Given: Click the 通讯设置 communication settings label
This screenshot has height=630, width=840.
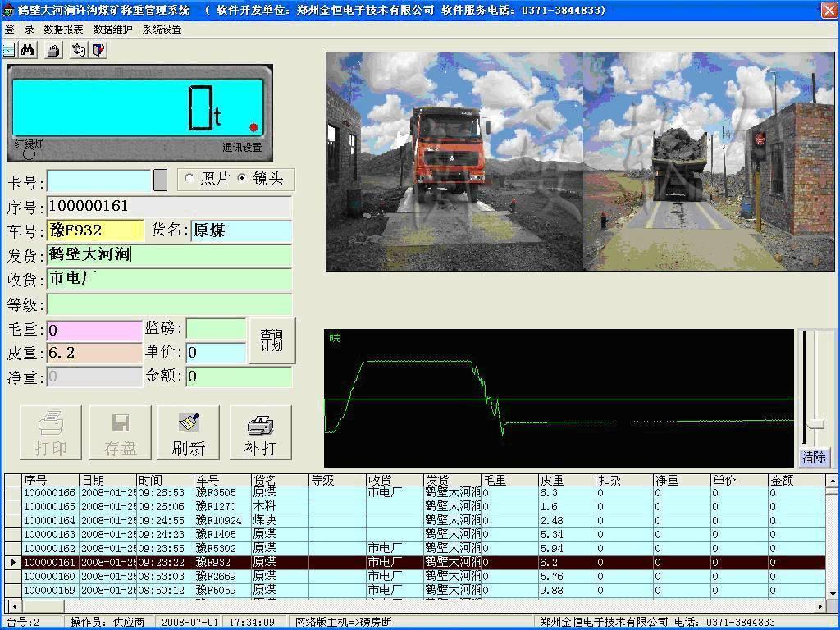Looking at the screenshot, I should (x=242, y=147).
